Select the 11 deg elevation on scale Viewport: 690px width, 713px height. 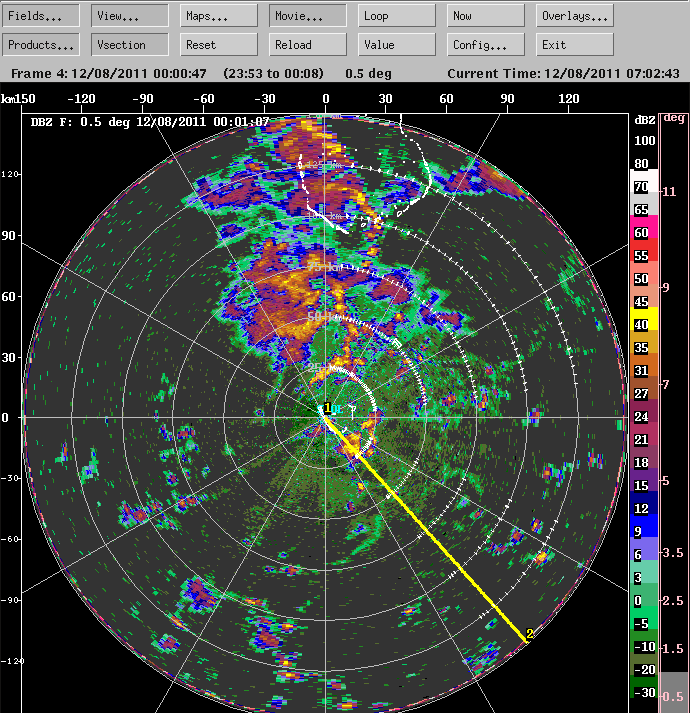(x=671, y=191)
